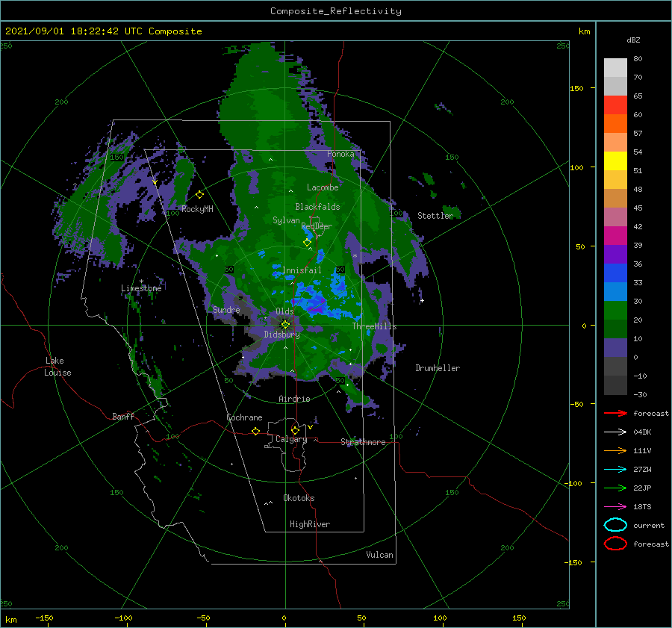Click the Drumheller city label
The width and height of the screenshot is (672, 628).
click(438, 368)
